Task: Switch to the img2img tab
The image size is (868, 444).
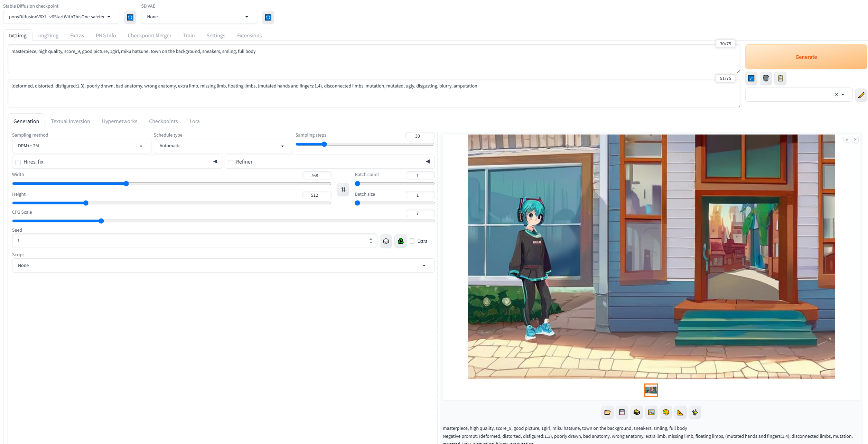Action: click(x=48, y=35)
